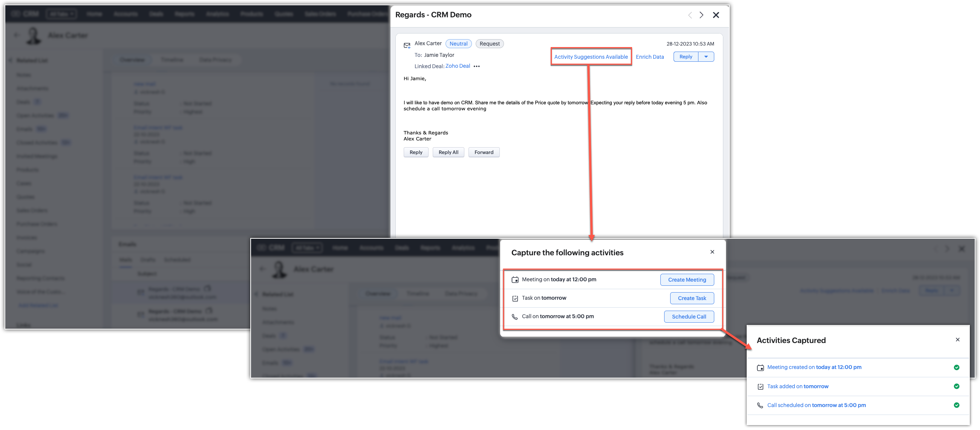This screenshot has height=430, width=980.
Task: Go to next email arrow
Action: (x=701, y=15)
